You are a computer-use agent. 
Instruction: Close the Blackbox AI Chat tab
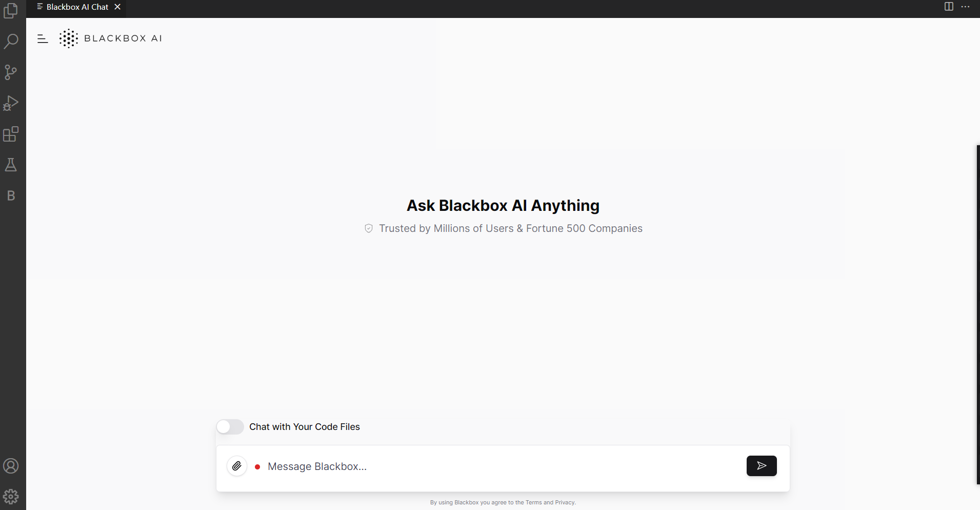pos(117,7)
